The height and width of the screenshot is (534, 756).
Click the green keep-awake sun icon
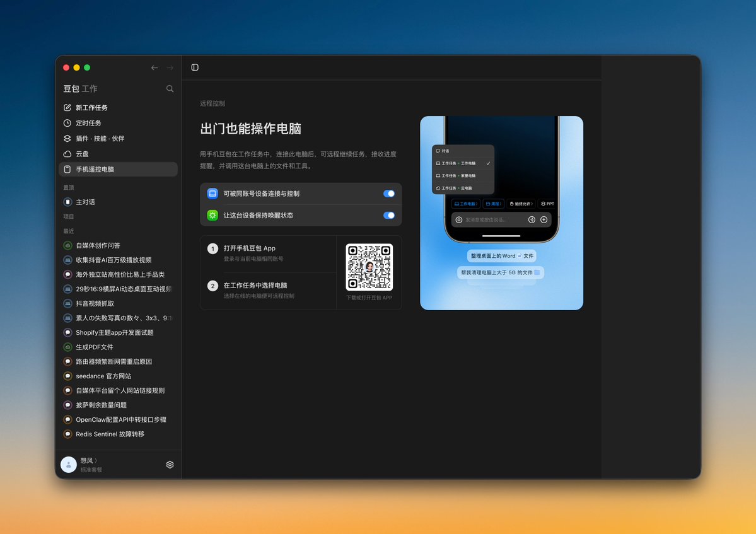tap(212, 216)
